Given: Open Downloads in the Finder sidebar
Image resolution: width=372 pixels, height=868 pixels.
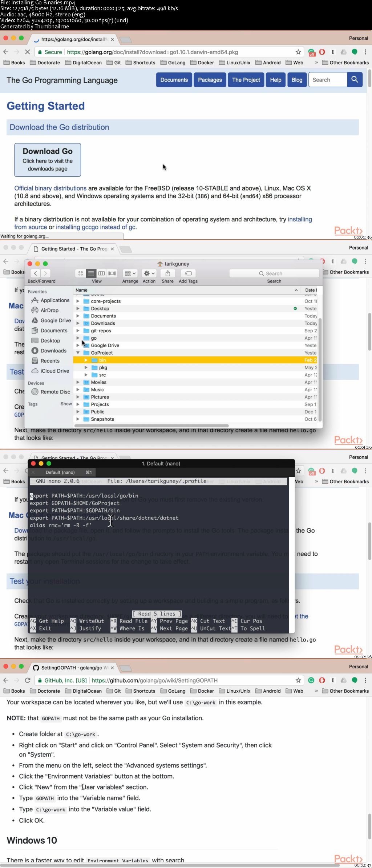Looking at the screenshot, I should tap(49, 351).
